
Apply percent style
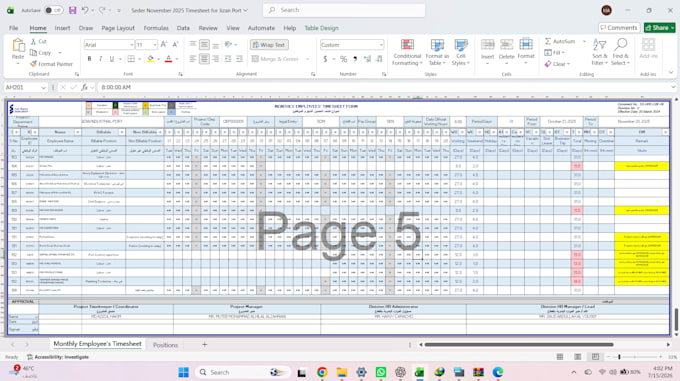click(x=343, y=59)
